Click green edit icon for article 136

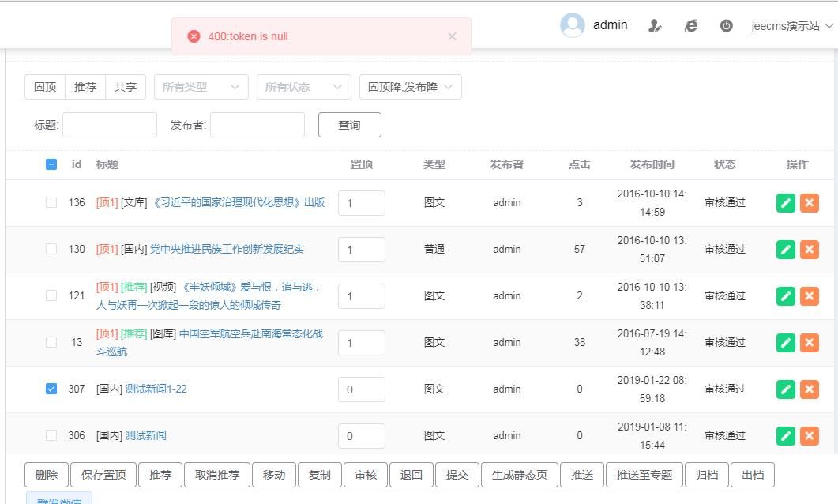tap(785, 203)
